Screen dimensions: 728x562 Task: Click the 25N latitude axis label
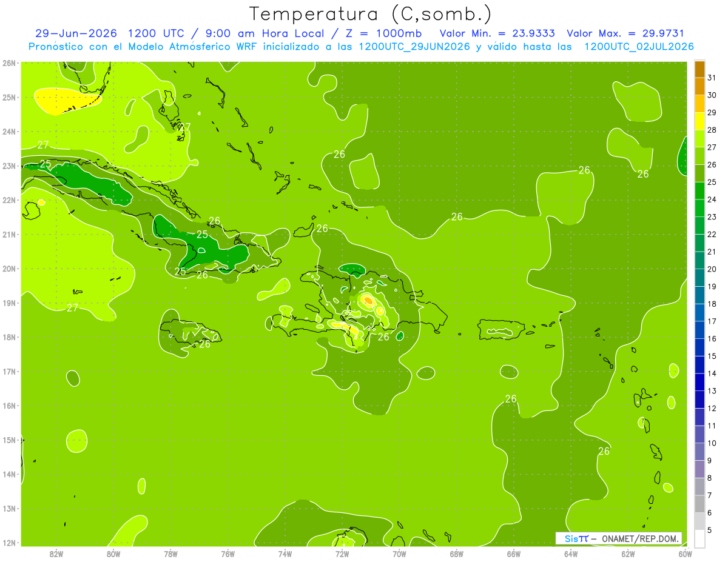9,97
